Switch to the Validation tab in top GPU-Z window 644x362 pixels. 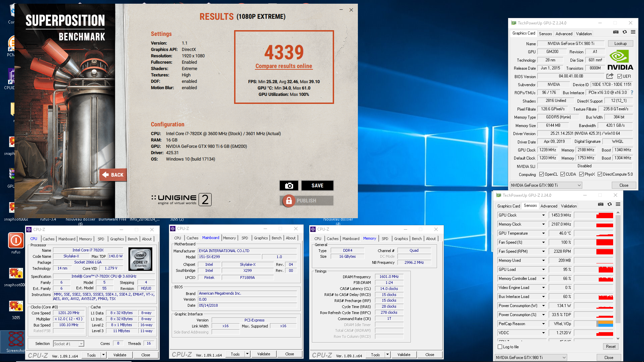[584, 34]
